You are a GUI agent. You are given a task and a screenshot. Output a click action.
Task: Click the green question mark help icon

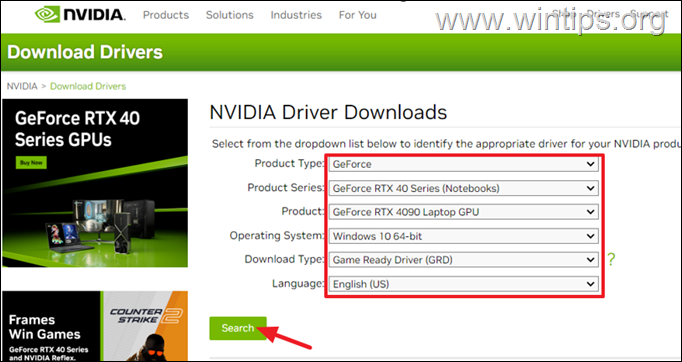611,260
